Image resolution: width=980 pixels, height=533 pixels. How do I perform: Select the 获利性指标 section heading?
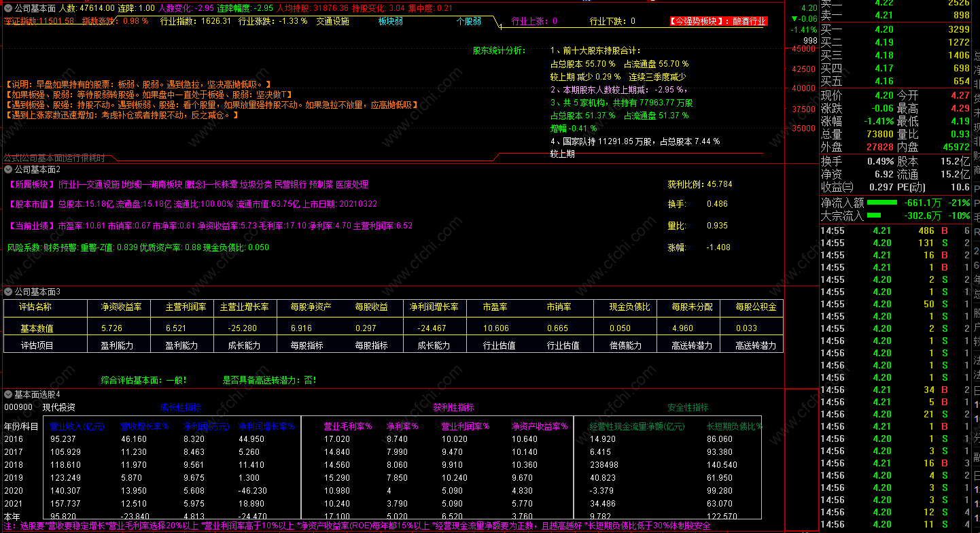tap(453, 408)
